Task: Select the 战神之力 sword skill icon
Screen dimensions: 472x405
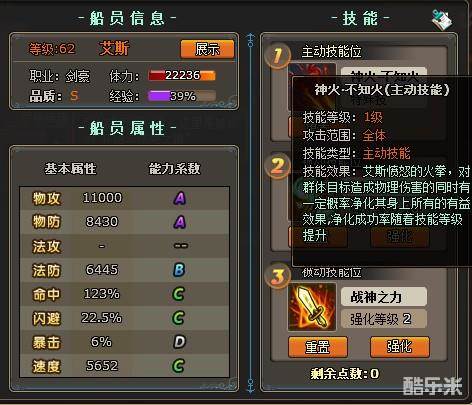Action: (312, 308)
